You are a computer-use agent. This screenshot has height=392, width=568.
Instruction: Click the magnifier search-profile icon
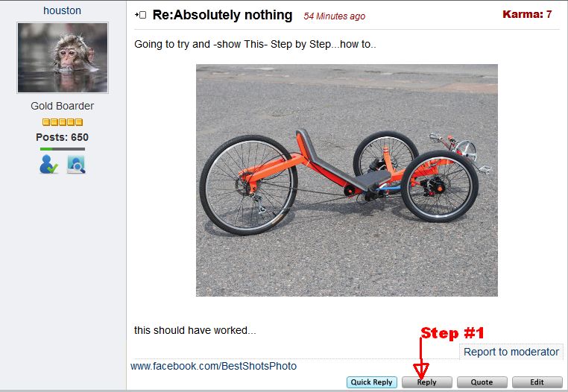click(x=76, y=164)
